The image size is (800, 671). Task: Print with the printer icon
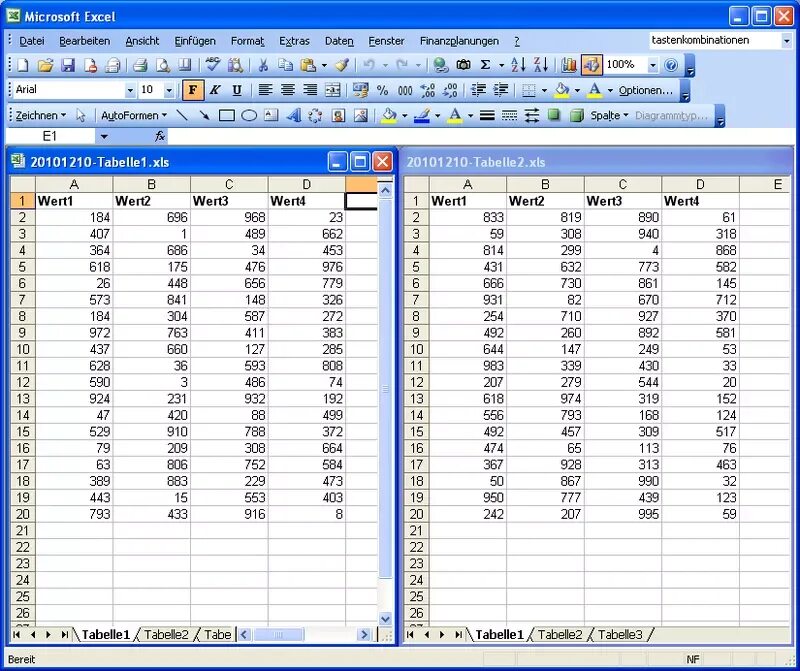point(140,65)
